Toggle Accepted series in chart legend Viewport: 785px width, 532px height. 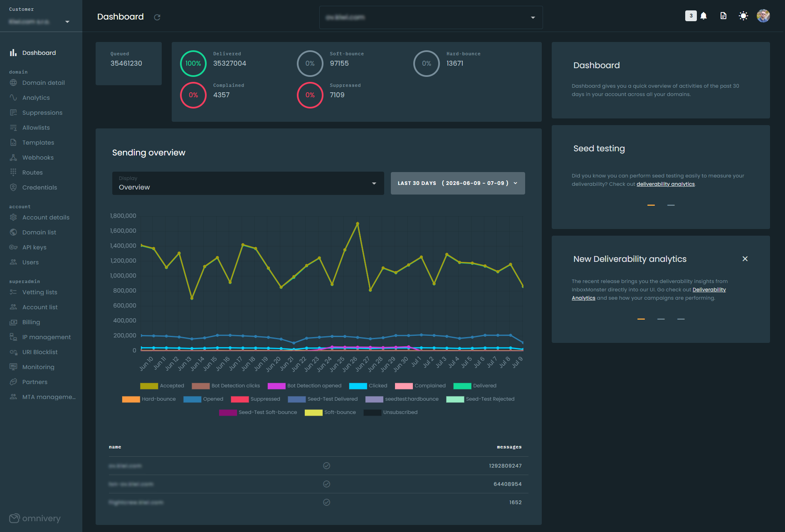point(162,386)
